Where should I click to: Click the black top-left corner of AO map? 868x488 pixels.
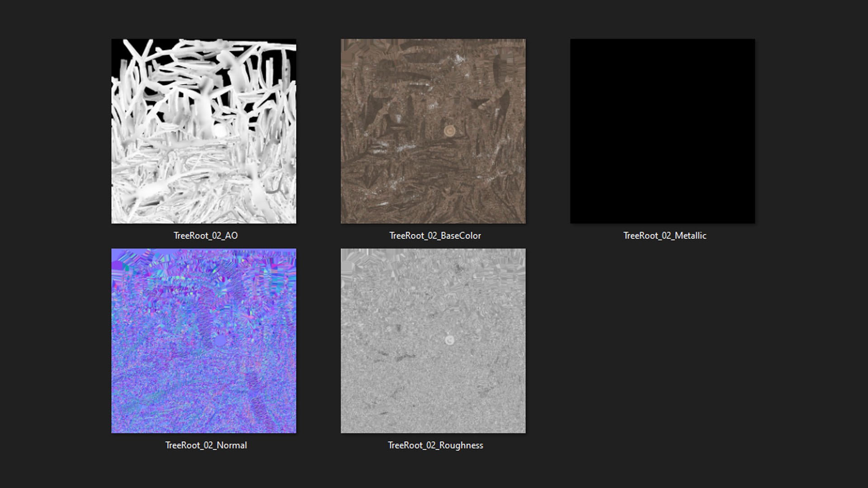coord(117,46)
